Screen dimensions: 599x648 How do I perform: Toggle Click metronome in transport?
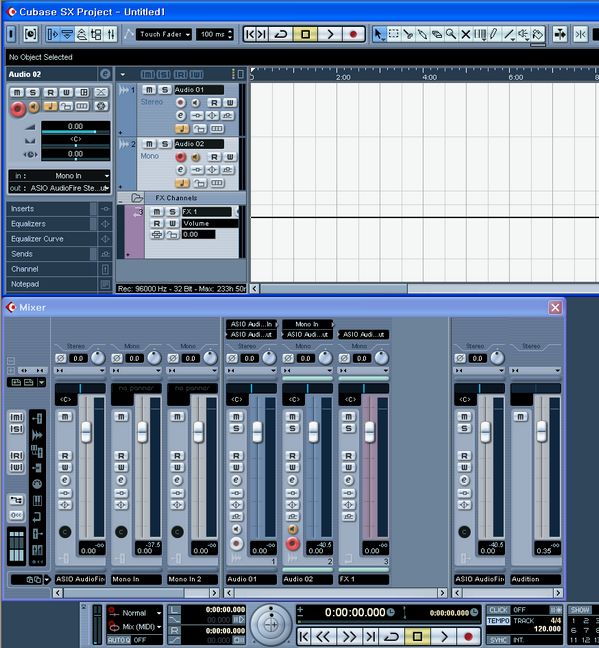pos(498,610)
